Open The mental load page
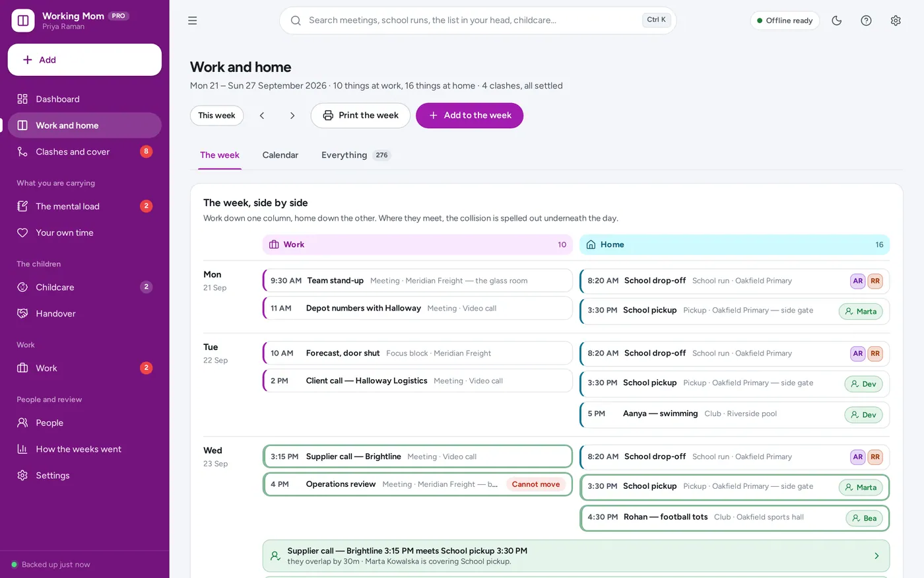The height and width of the screenshot is (578, 924). pos(84,206)
